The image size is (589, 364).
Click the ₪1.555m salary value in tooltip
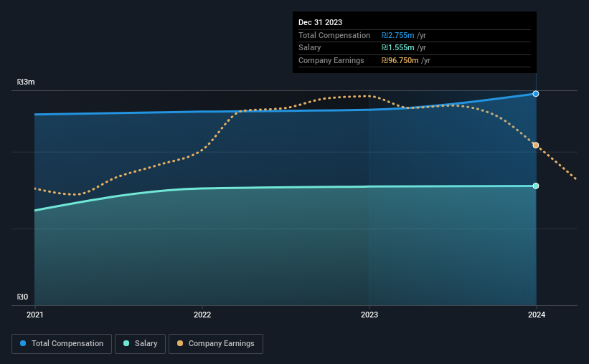click(397, 48)
